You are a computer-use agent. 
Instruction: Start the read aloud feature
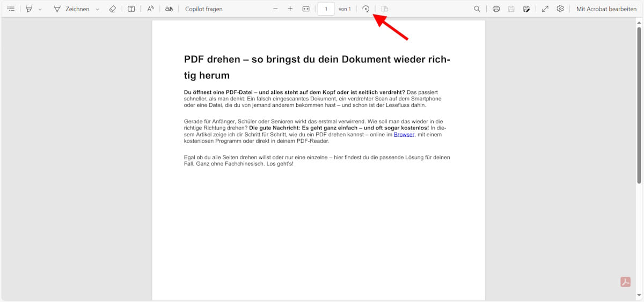[x=151, y=9]
